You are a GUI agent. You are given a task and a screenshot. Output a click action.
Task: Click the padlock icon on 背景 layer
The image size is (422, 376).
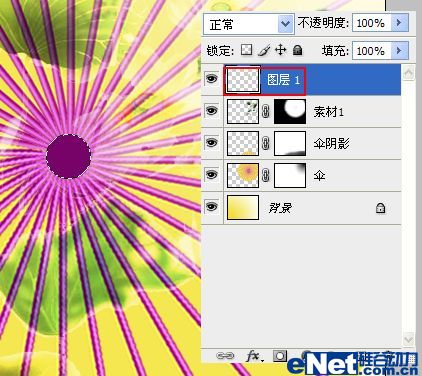point(380,208)
